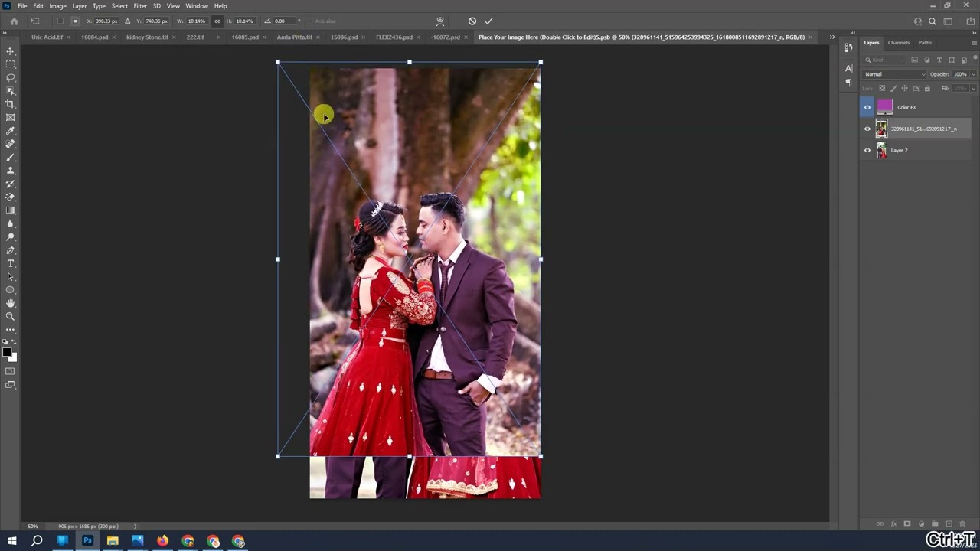Screen dimensions: 980x551
Task: Select the Zoom tool in the toolbox
Action: pyautogui.click(x=10, y=316)
